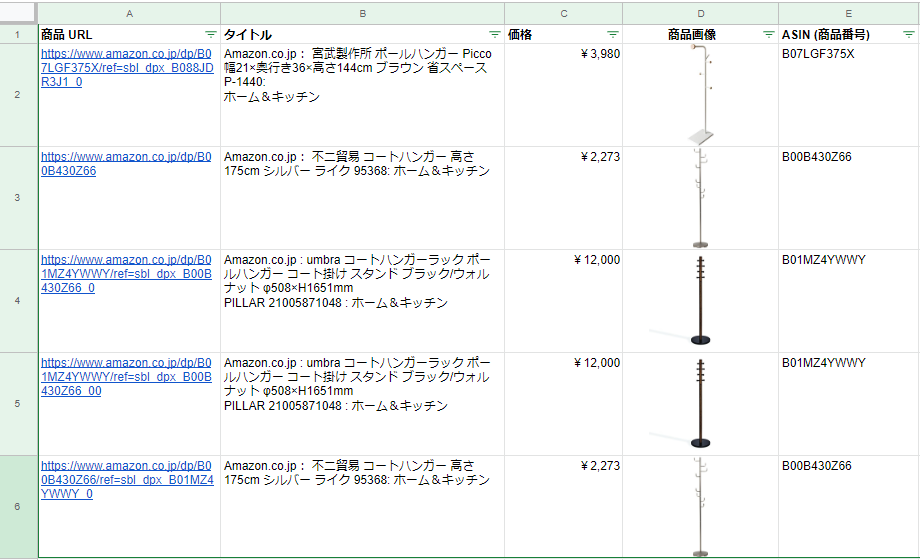Select row 3 price ¥2,273

pos(563,198)
